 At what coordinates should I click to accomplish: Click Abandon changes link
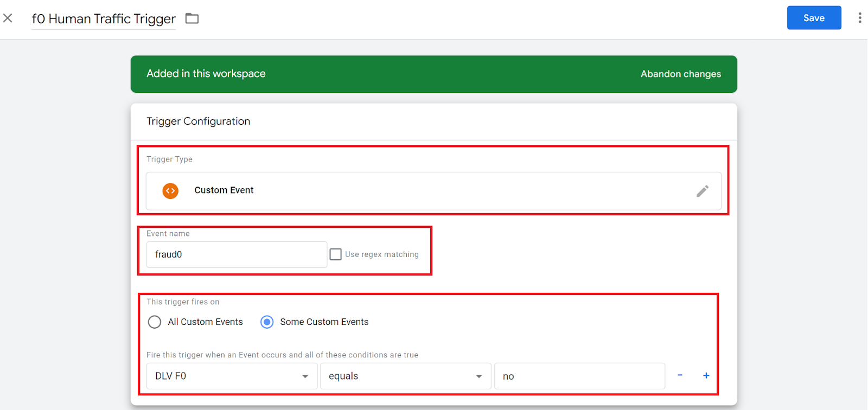[680, 74]
